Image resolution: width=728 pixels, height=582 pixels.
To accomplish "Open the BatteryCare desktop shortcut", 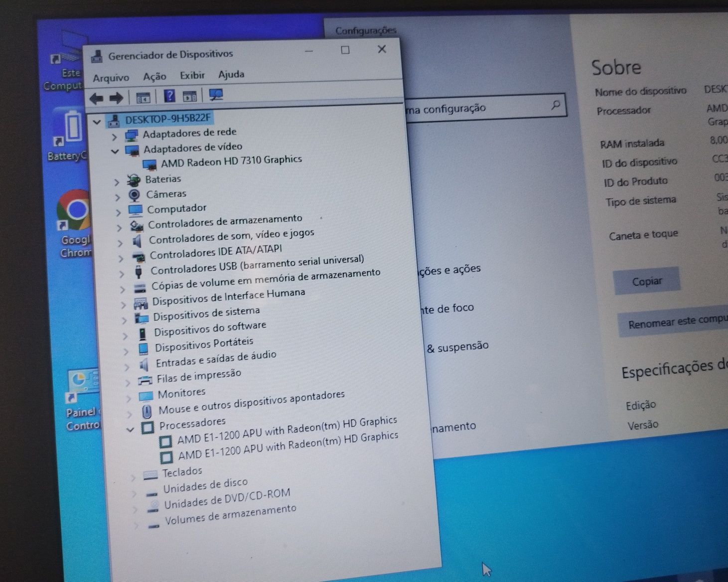I will click(x=68, y=136).
